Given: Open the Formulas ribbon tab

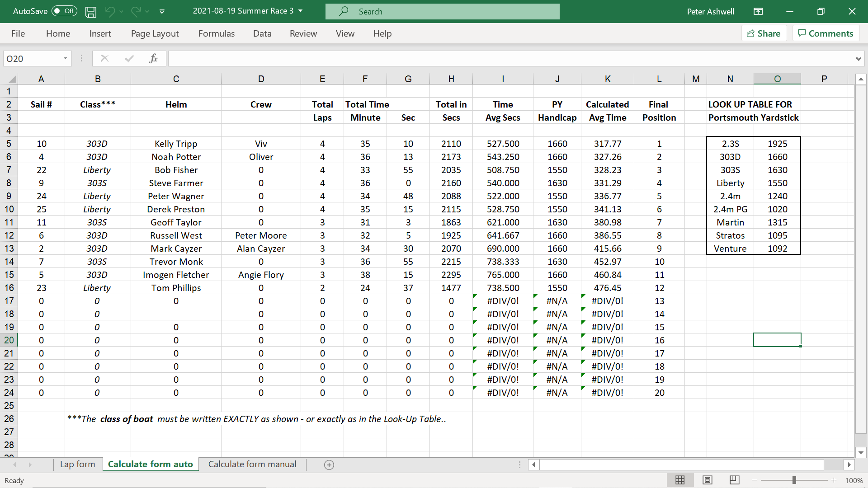Looking at the screenshot, I should click(217, 33).
